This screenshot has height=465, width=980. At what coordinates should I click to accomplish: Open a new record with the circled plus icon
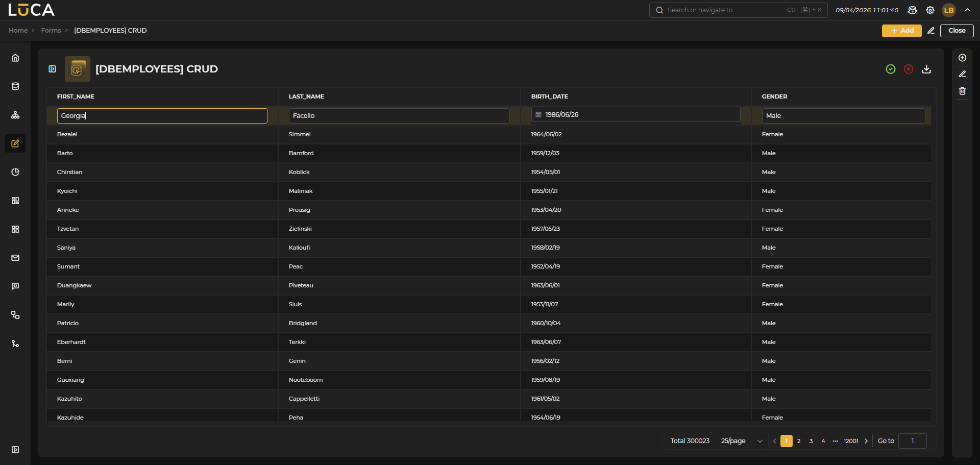[x=963, y=58]
